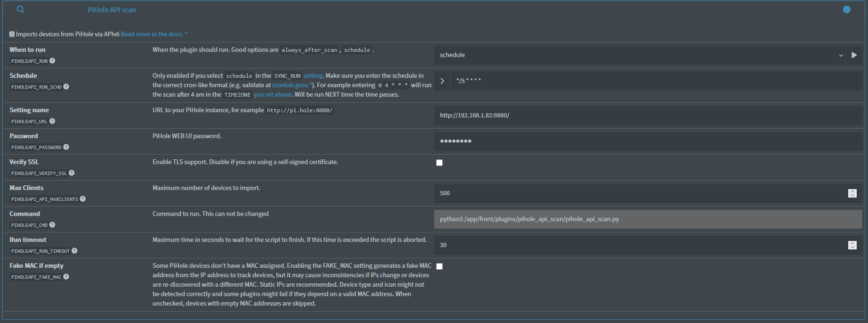868x323 pixels.
Task: Open help for the PIHOLEAPI_CMD setting
Action: point(52,225)
